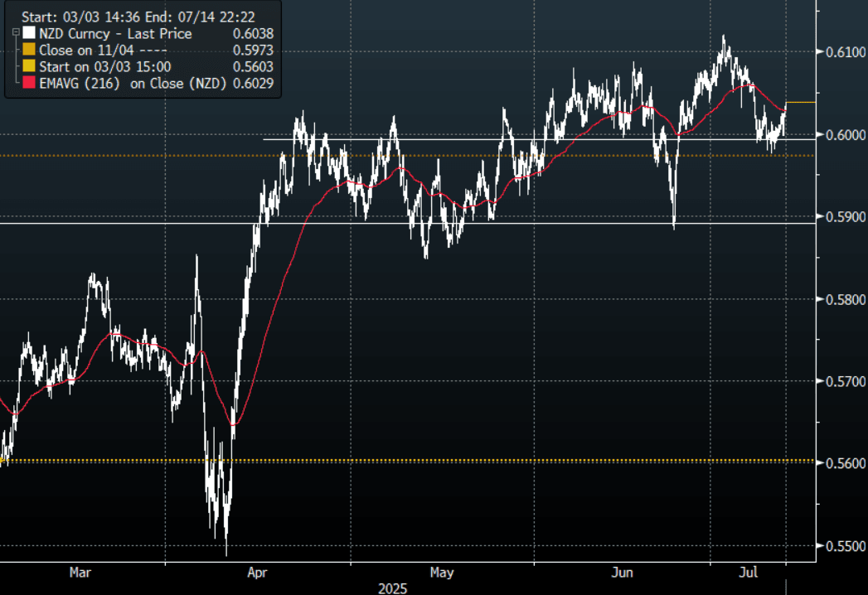Image resolution: width=868 pixels, height=595 pixels.
Task: Click the red EMAVG (216) color swatch
Action: coord(29,84)
